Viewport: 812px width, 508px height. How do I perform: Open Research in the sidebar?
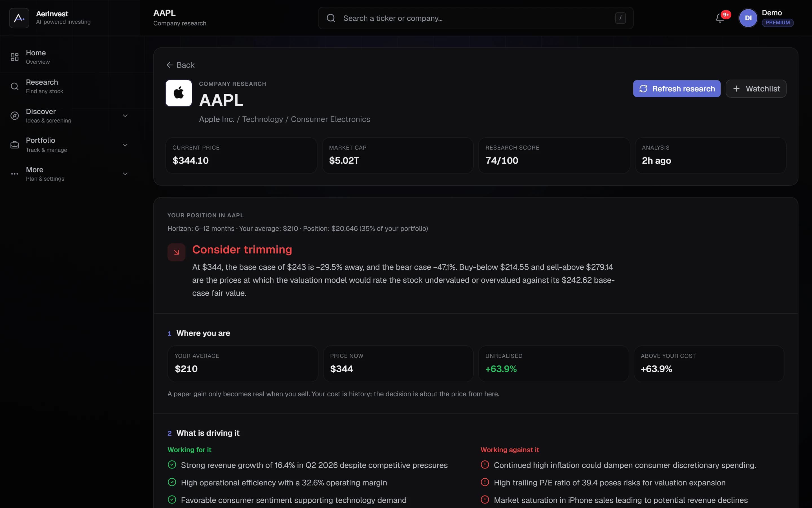point(70,86)
